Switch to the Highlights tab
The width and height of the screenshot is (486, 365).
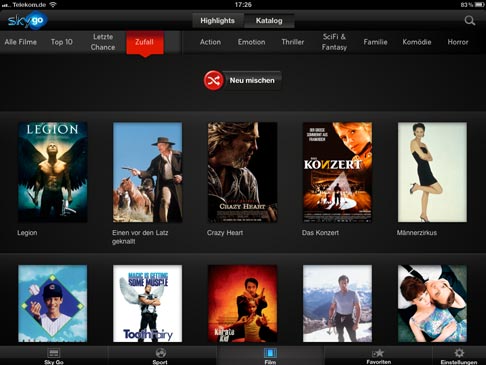click(218, 21)
